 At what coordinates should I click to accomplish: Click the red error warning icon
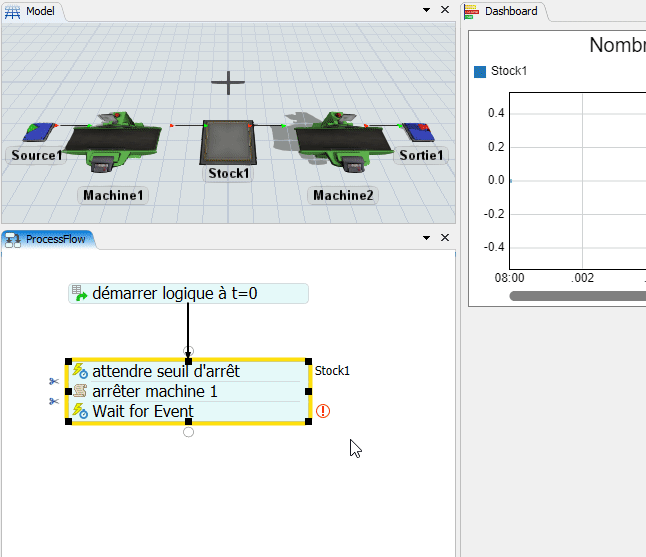[323, 411]
